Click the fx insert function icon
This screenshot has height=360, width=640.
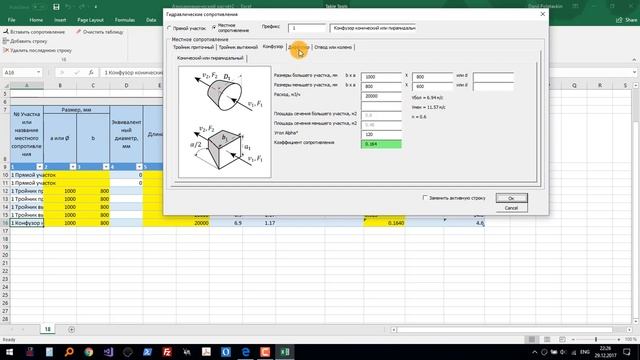pos(91,72)
